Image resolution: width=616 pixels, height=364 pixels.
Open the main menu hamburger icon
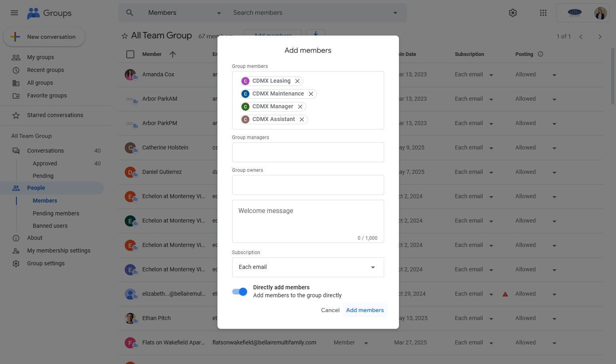(14, 13)
